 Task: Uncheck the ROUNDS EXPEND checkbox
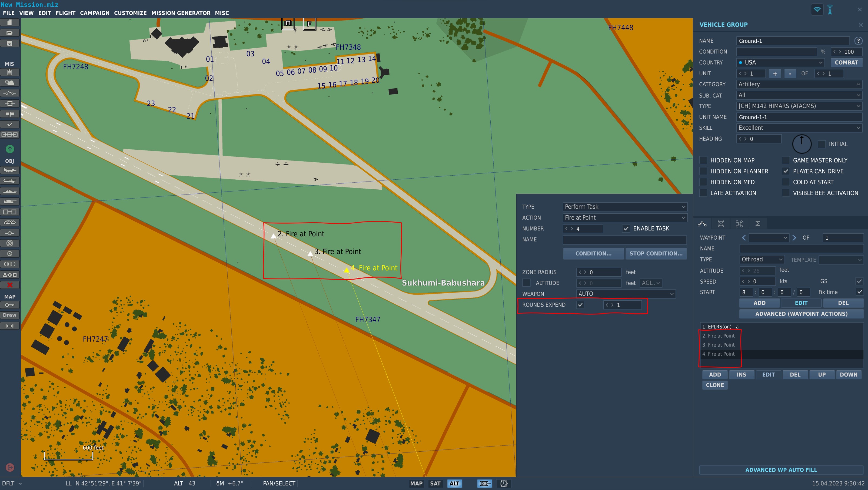pyautogui.click(x=580, y=305)
